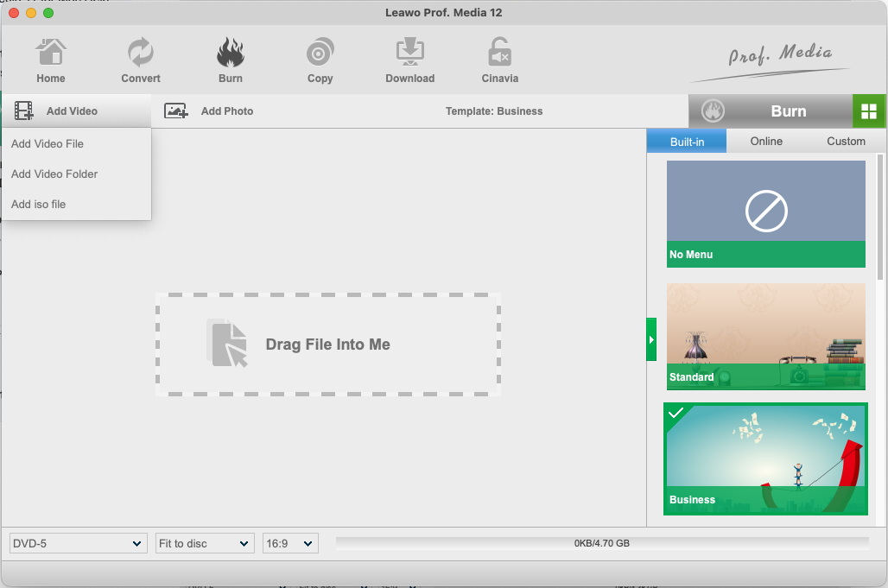Open the Fit to disc dropdown
The image size is (888, 588).
205,543
